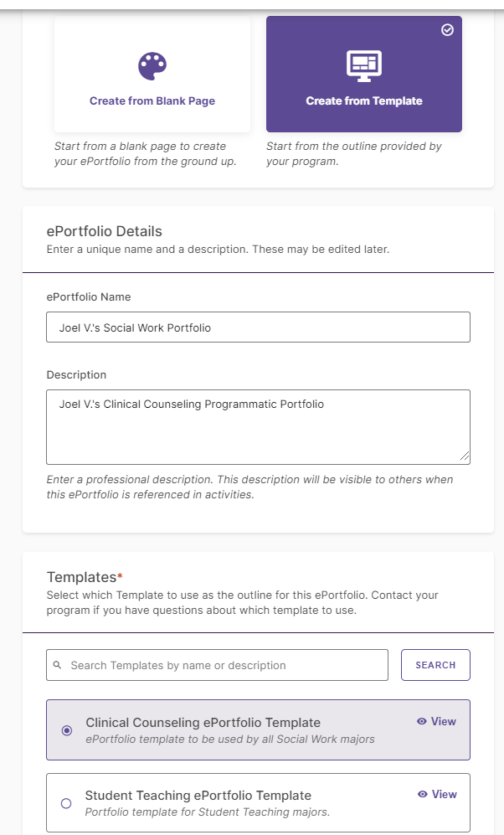Focus the Search Templates input box
The image size is (504, 835).
tap(217, 665)
